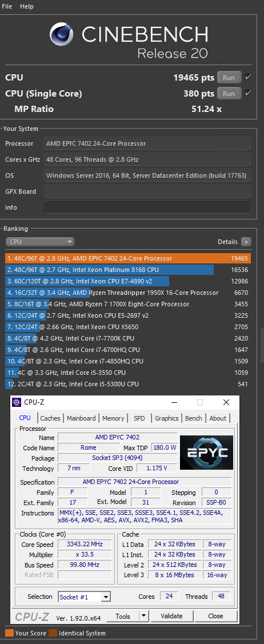Click the Close button in CPU-Z
The image size is (264, 644).
tap(215, 616)
